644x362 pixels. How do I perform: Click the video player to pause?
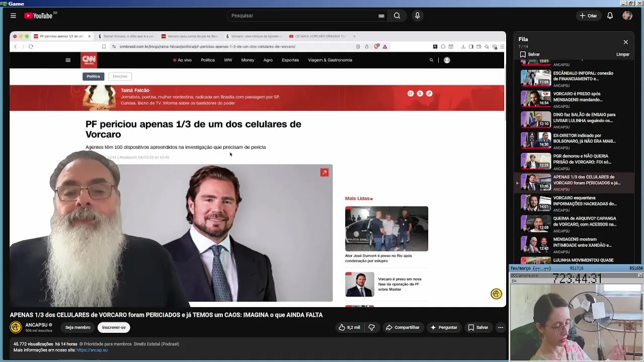pyautogui.click(x=258, y=169)
